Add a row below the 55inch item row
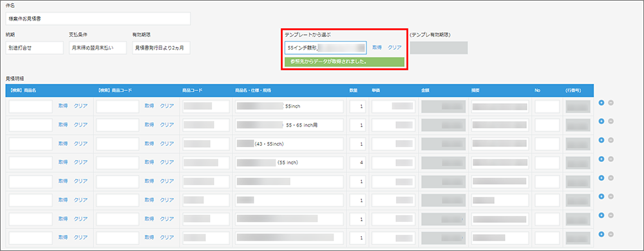Image resolution: width=644 pixels, height=251 pixels. pyautogui.click(x=601, y=103)
